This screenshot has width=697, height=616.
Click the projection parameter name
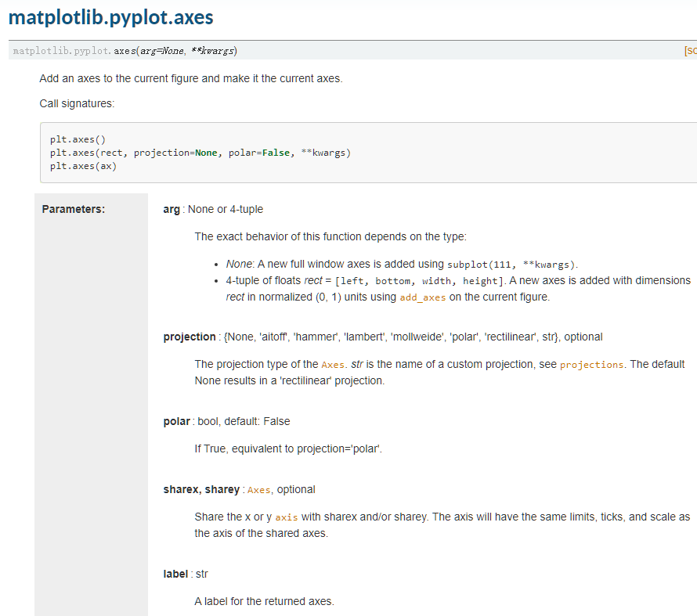190,337
